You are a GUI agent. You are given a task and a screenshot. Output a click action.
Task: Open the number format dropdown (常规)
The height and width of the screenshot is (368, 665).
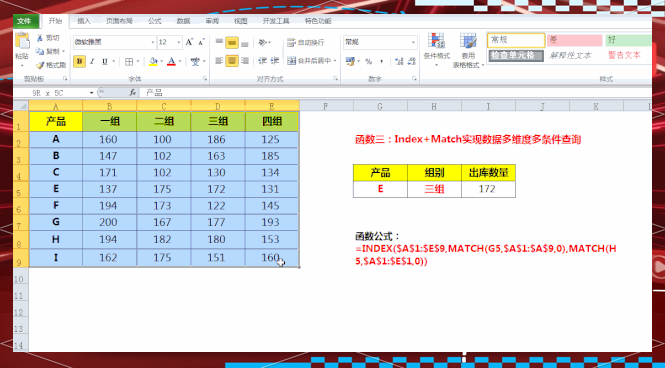pyautogui.click(x=414, y=42)
